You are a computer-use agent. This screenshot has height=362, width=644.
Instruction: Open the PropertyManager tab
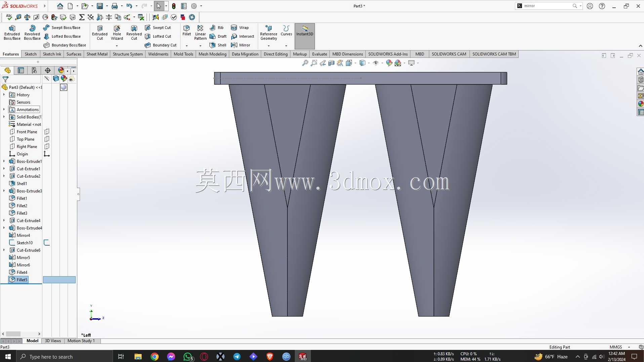click(21, 70)
